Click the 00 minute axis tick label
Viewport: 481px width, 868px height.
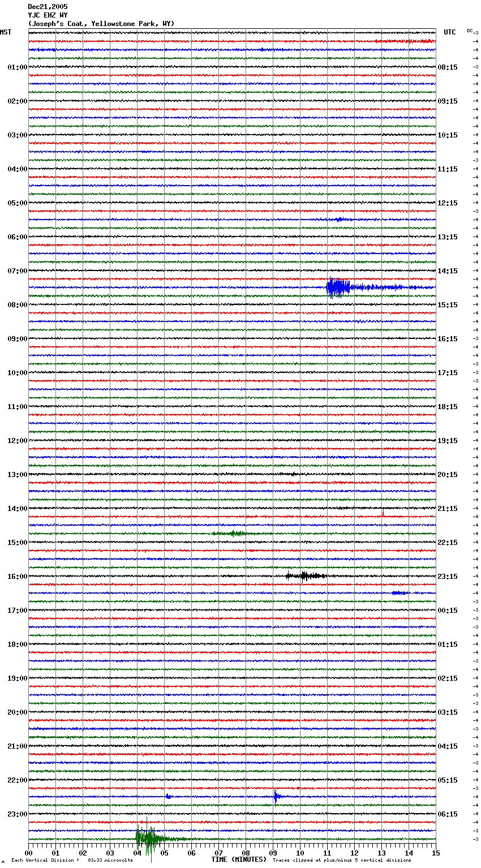pos(28,853)
